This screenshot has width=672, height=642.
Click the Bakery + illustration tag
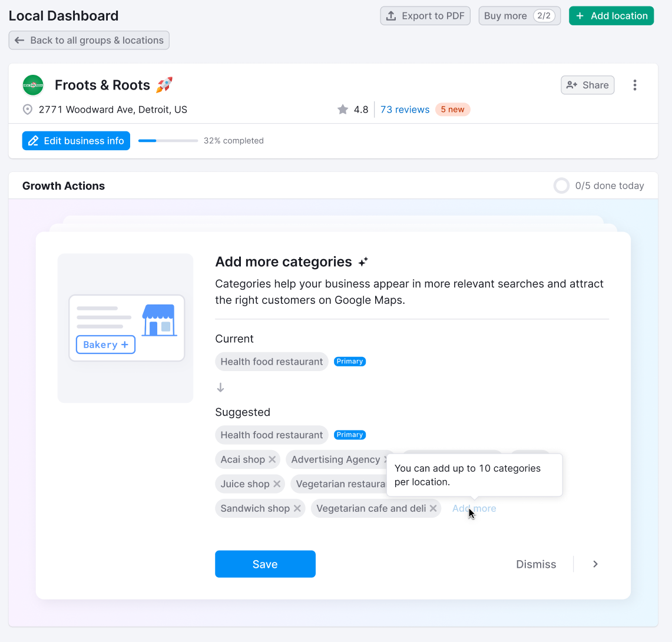pyautogui.click(x=106, y=345)
